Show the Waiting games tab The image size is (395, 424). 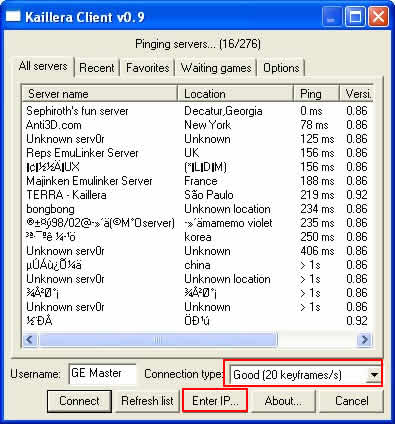[216, 68]
